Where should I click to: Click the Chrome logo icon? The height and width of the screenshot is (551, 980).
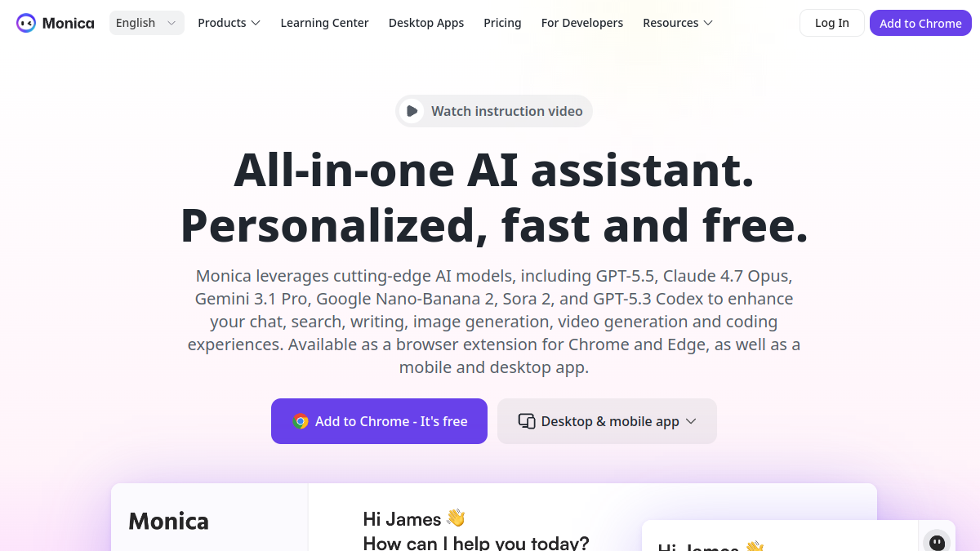(301, 421)
